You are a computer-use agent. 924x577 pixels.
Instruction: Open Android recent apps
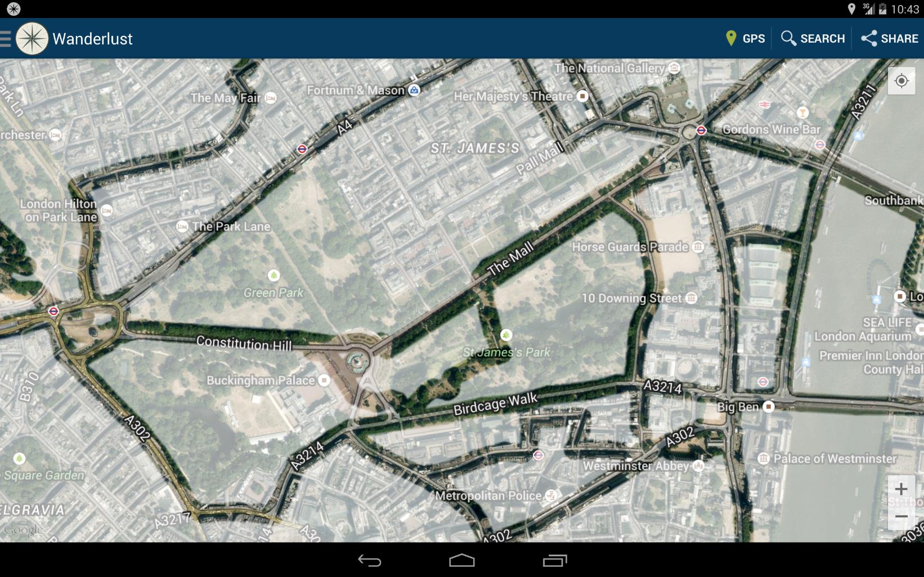click(x=555, y=560)
